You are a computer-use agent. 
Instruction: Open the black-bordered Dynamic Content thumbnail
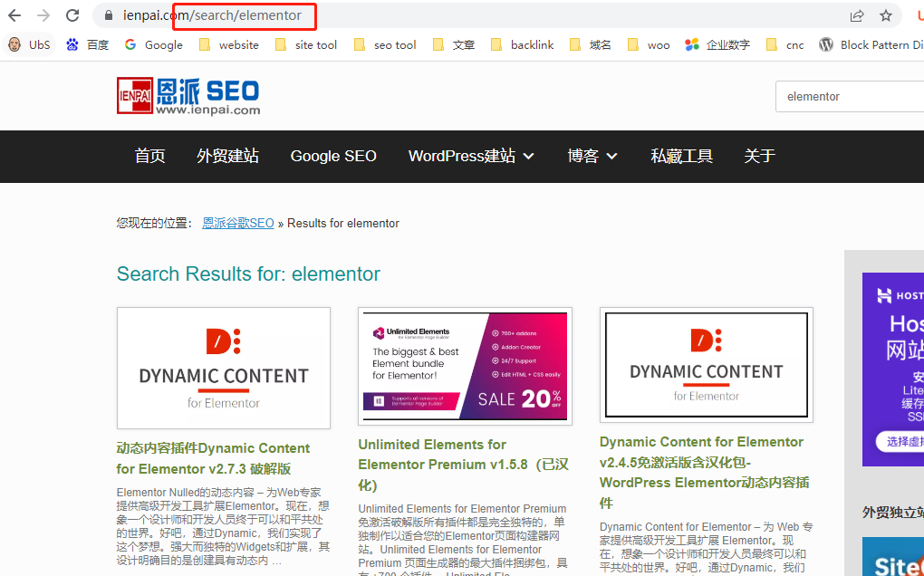(x=707, y=365)
